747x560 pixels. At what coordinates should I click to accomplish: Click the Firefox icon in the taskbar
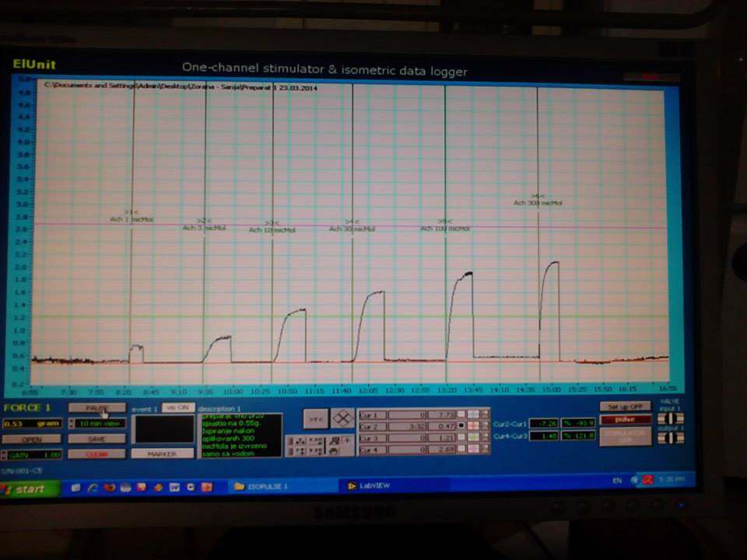coord(109,487)
